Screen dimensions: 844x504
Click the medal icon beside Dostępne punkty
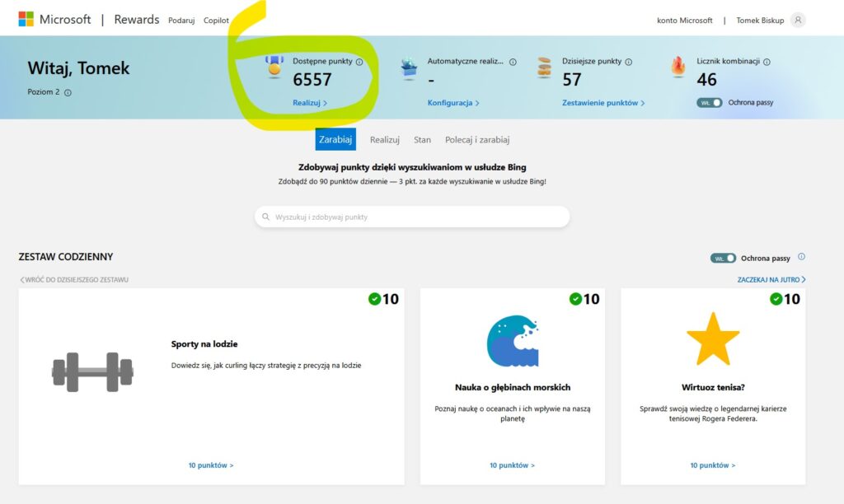click(x=274, y=67)
